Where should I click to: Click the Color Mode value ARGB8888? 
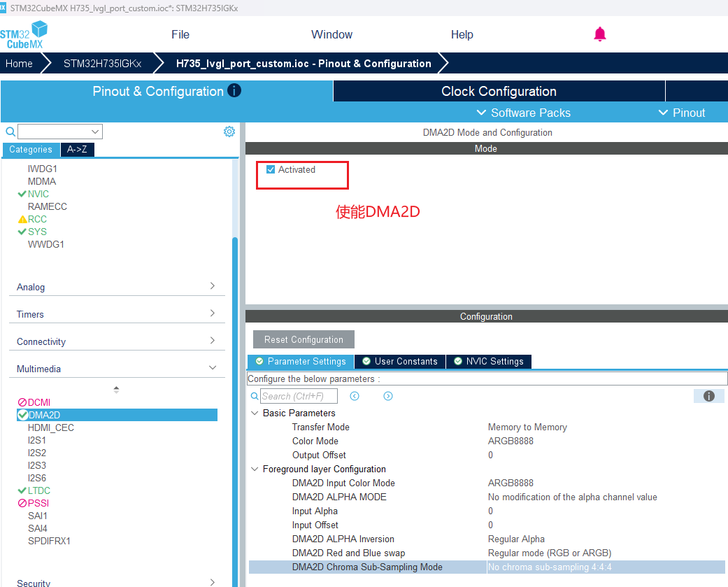point(511,441)
